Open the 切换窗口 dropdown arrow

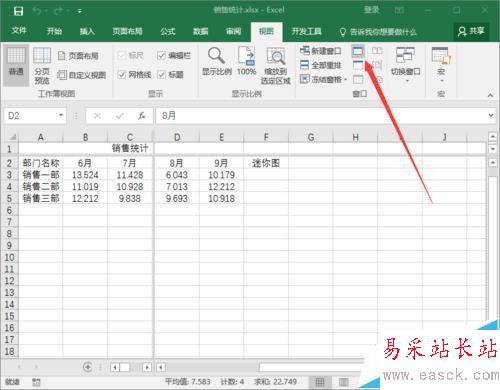[x=407, y=81]
